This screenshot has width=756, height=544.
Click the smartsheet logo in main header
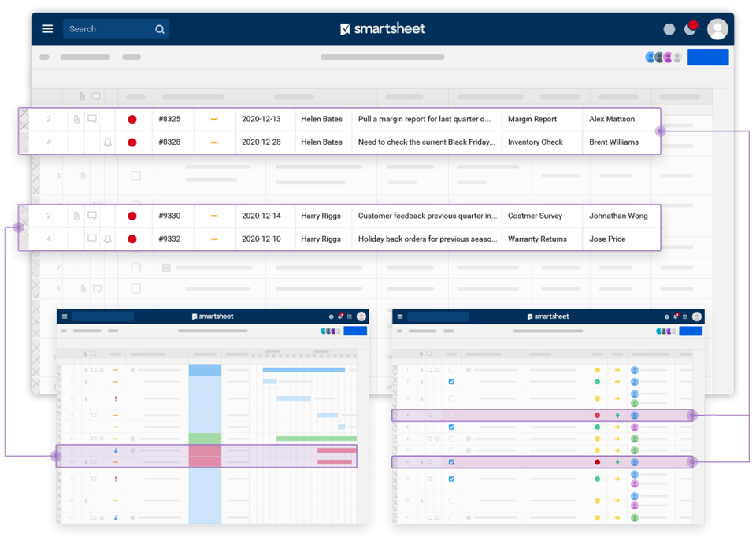pyautogui.click(x=383, y=29)
